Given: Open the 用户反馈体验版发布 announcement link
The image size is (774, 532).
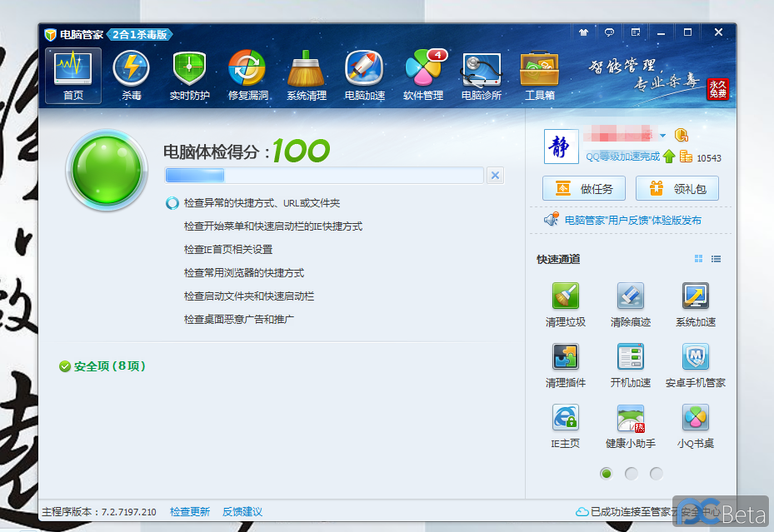Looking at the screenshot, I should click(633, 221).
